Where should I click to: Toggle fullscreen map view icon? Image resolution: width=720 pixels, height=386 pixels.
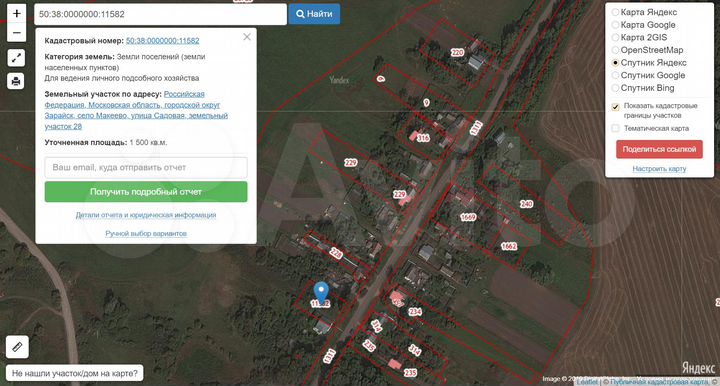[x=16, y=58]
